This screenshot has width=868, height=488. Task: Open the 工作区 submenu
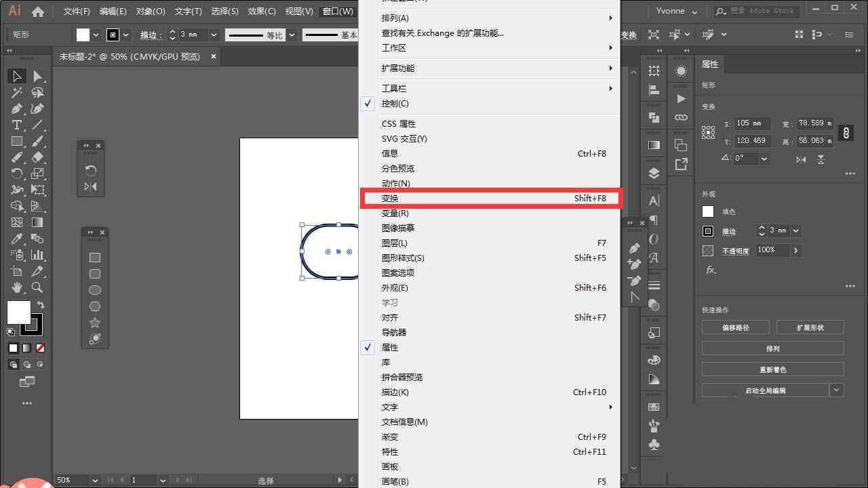pyautogui.click(x=490, y=48)
